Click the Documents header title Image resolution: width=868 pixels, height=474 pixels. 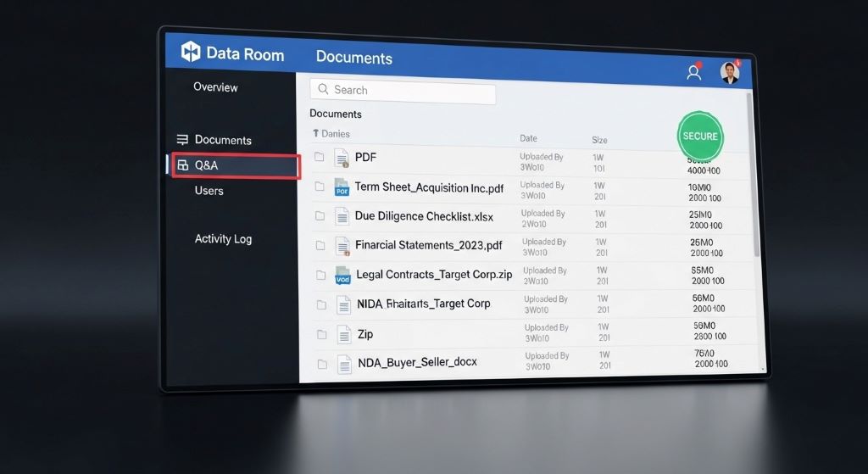(x=354, y=58)
